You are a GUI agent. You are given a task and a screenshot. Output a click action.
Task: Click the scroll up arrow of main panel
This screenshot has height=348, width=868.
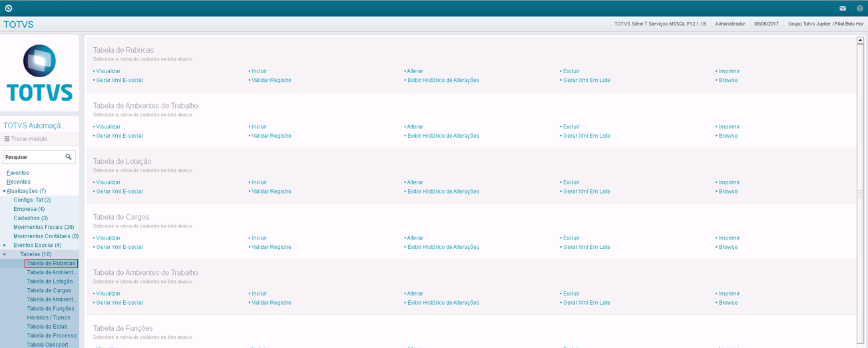tap(860, 41)
